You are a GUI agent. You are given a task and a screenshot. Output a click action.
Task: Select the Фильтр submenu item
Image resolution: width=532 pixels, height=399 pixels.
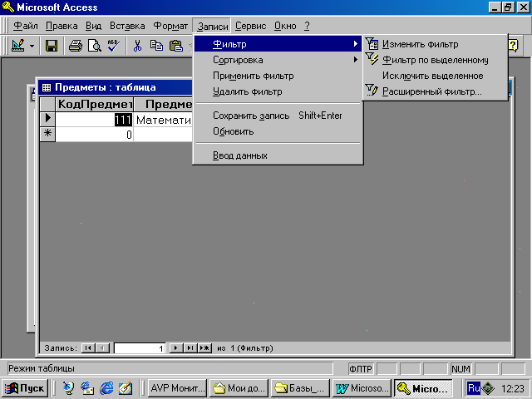pyautogui.click(x=278, y=44)
